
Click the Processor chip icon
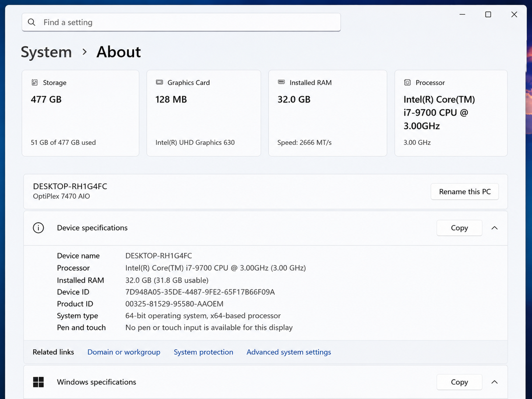(x=408, y=82)
